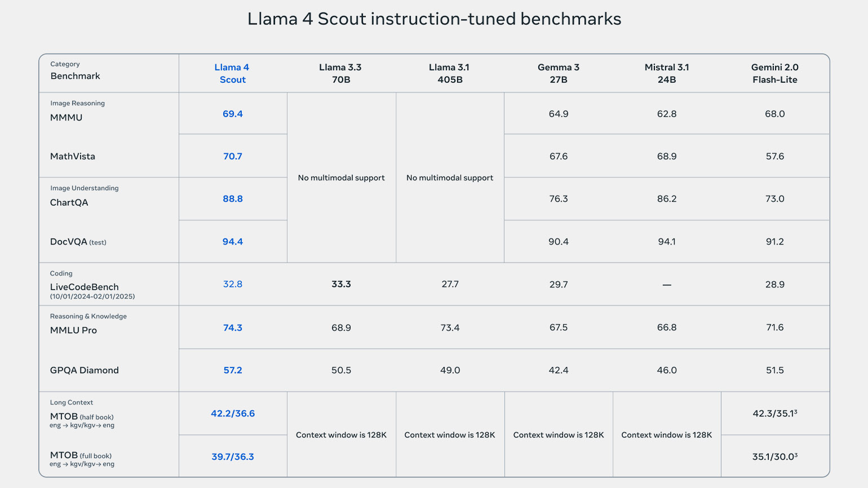Click the bold 33.3 LiveCodeBench score
Screen dimensions: 868x488
coord(341,284)
